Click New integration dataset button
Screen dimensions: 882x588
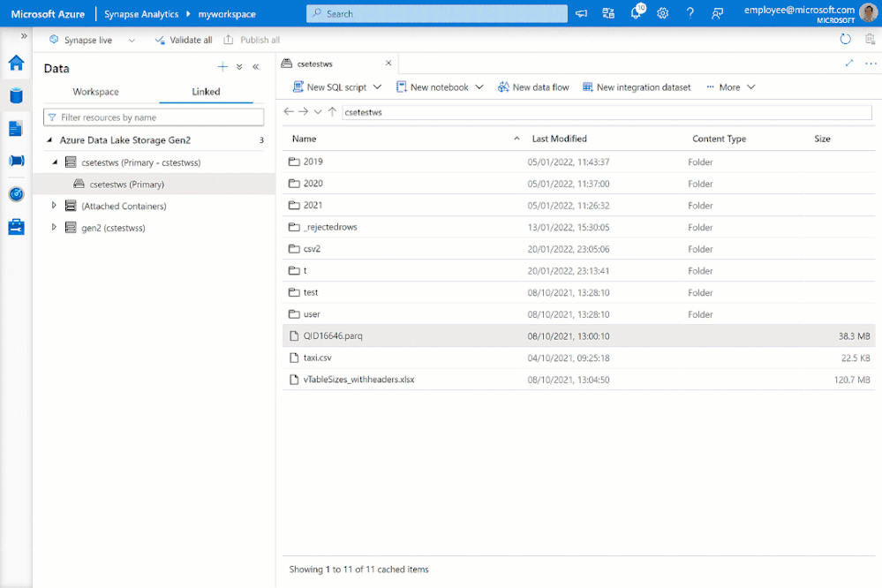pyautogui.click(x=637, y=87)
